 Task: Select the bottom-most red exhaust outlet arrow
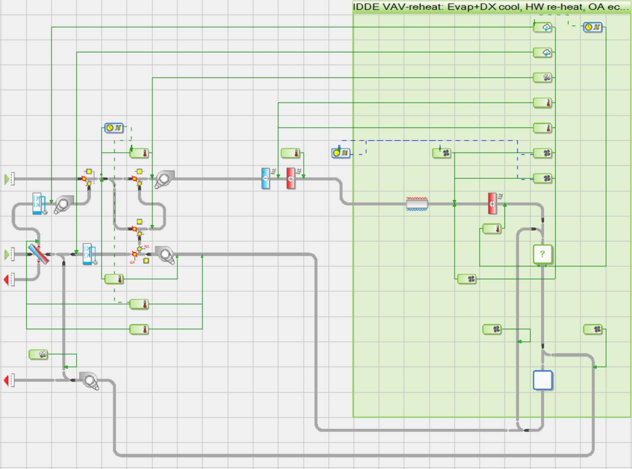(x=10, y=380)
